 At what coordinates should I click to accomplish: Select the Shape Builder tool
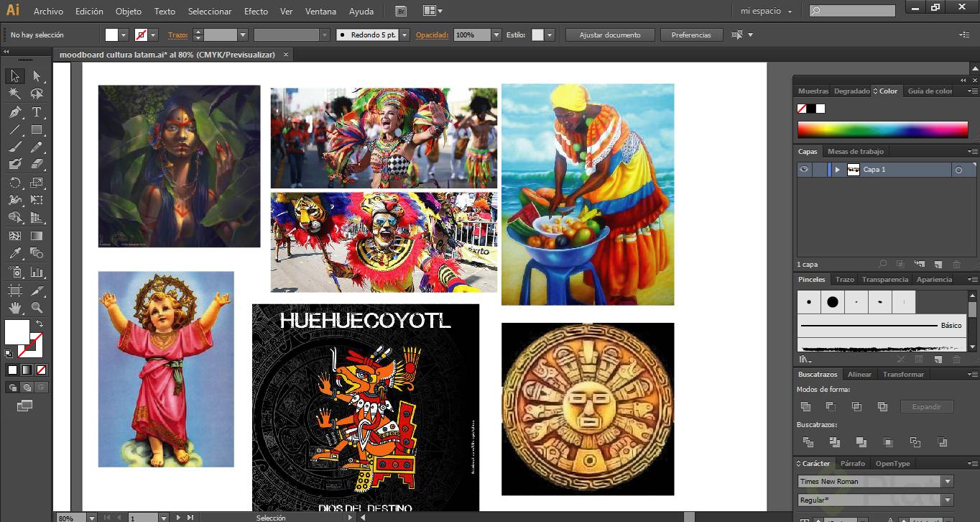[14, 218]
